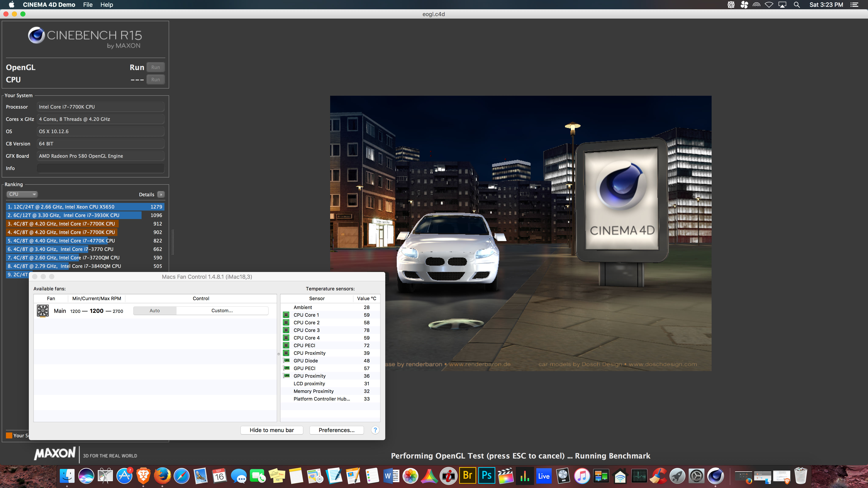Image resolution: width=868 pixels, height=488 pixels.
Task: Open Activity Monitor from the dock
Action: (x=639, y=476)
